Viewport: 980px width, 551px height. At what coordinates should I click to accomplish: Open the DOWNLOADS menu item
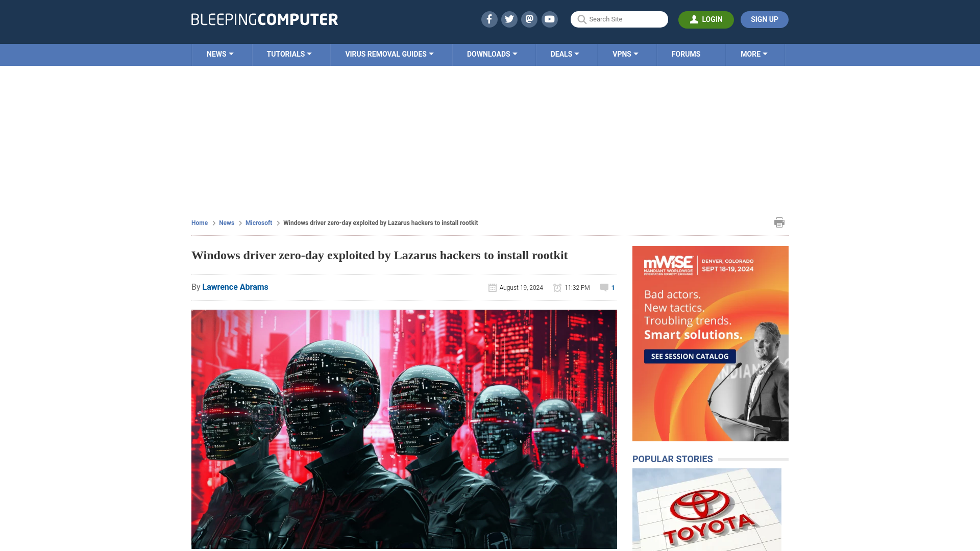click(492, 55)
